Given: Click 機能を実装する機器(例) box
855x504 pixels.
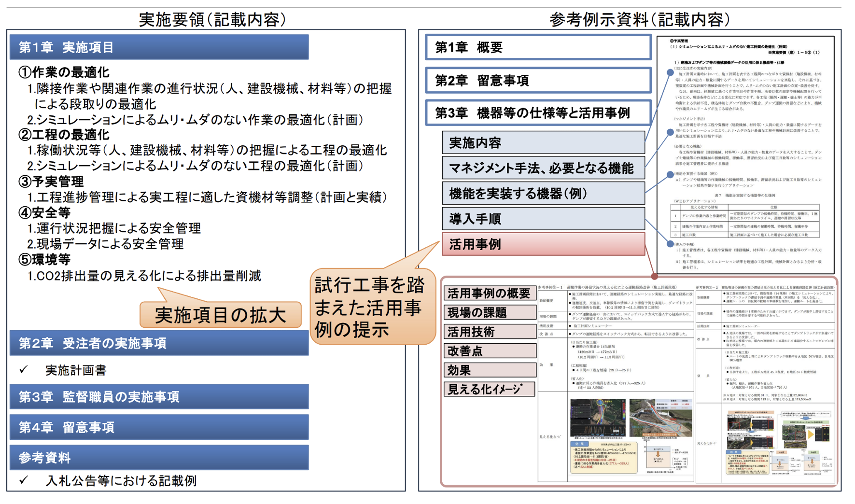Looking at the screenshot, I should (x=544, y=194).
